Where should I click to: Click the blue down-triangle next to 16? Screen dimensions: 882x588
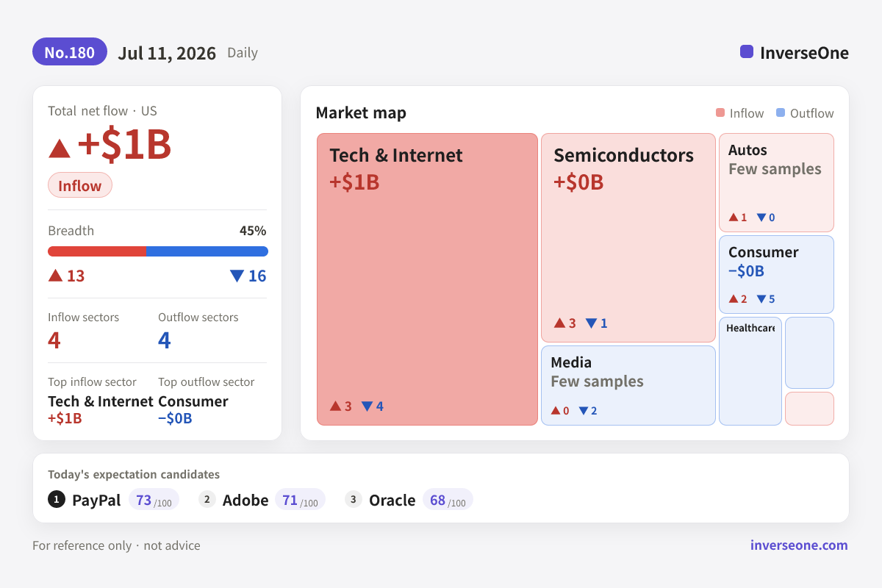[x=237, y=276]
